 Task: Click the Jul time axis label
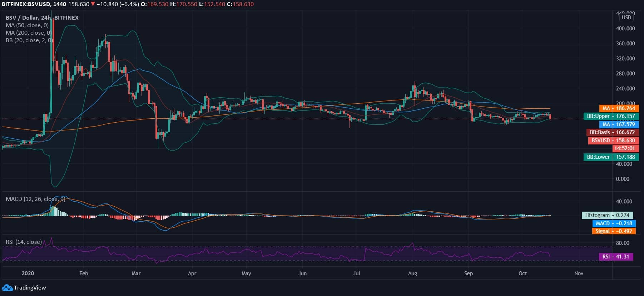tap(356, 273)
